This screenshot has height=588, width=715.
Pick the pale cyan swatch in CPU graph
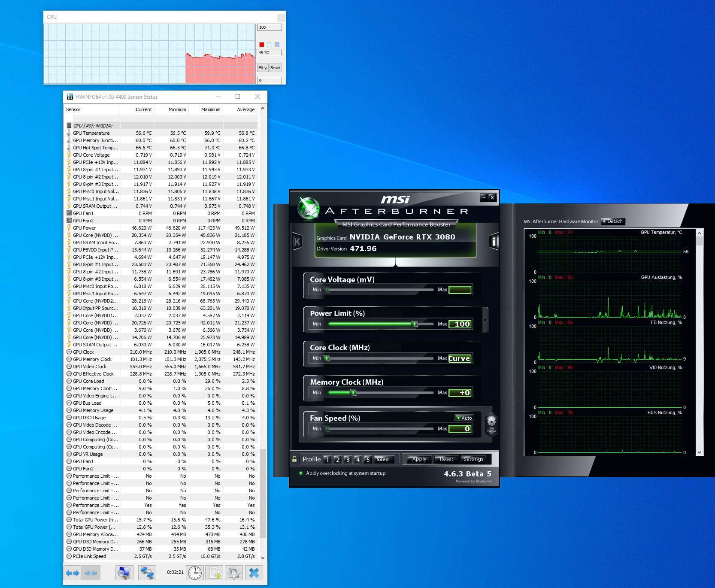(270, 45)
